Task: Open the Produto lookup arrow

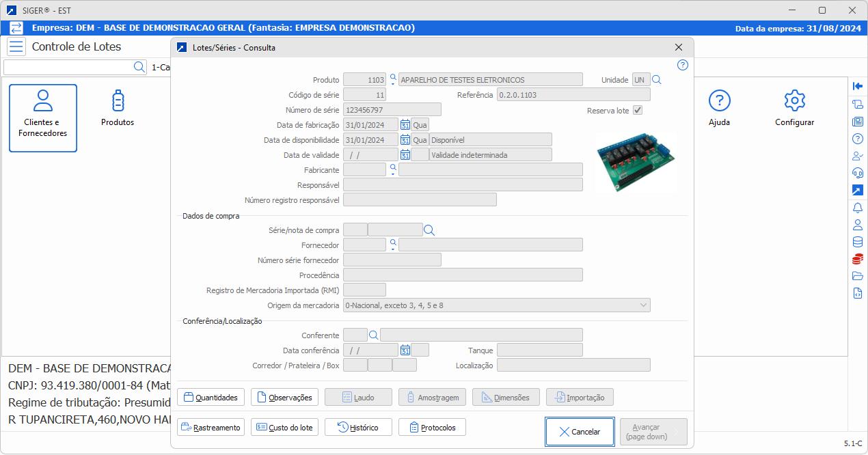Action: pos(393,79)
